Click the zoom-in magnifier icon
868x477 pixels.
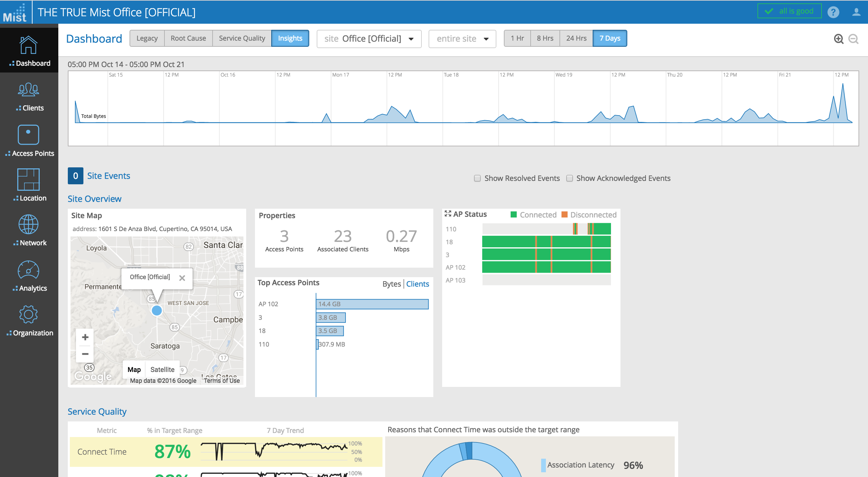click(839, 39)
